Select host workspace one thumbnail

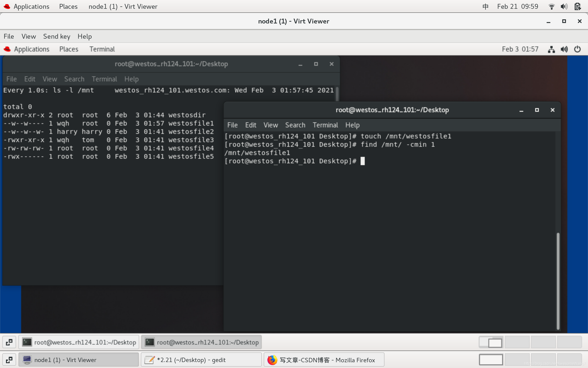click(x=491, y=360)
